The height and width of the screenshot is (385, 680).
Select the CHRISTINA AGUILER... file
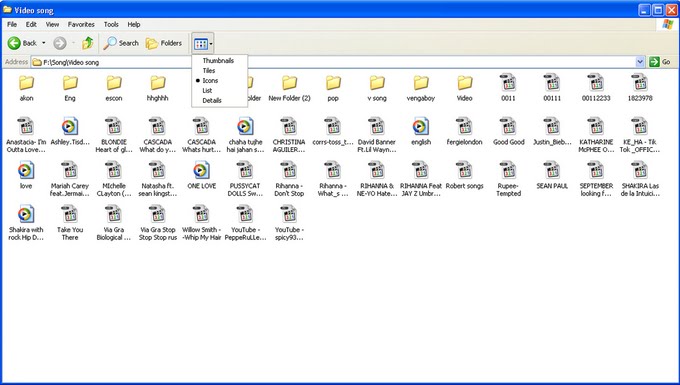pyautogui.click(x=289, y=135)
